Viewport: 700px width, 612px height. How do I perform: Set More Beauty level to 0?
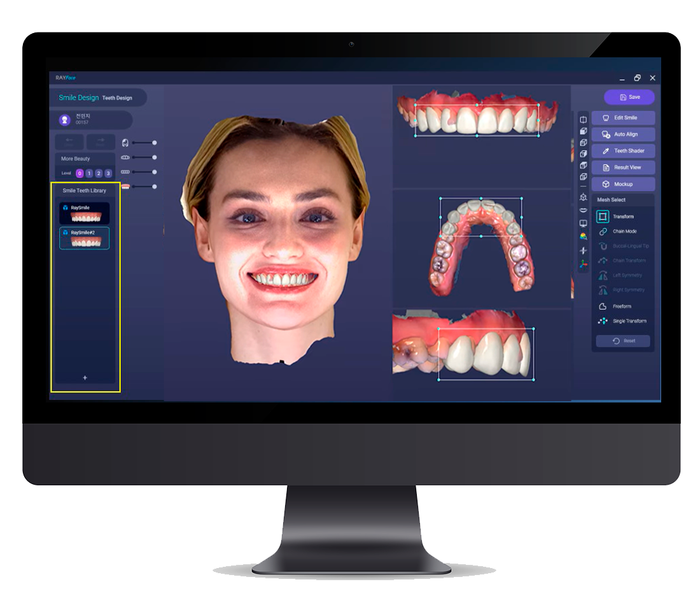tap(79, 173)
